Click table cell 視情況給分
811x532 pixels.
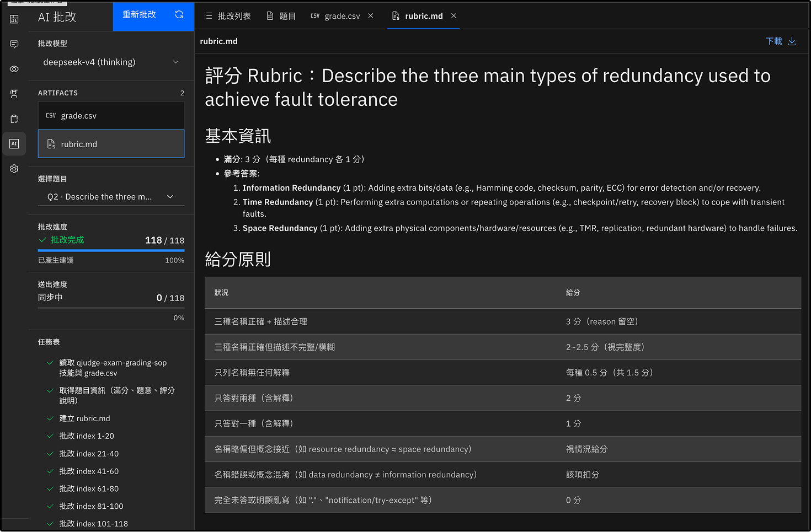point(586,449)
